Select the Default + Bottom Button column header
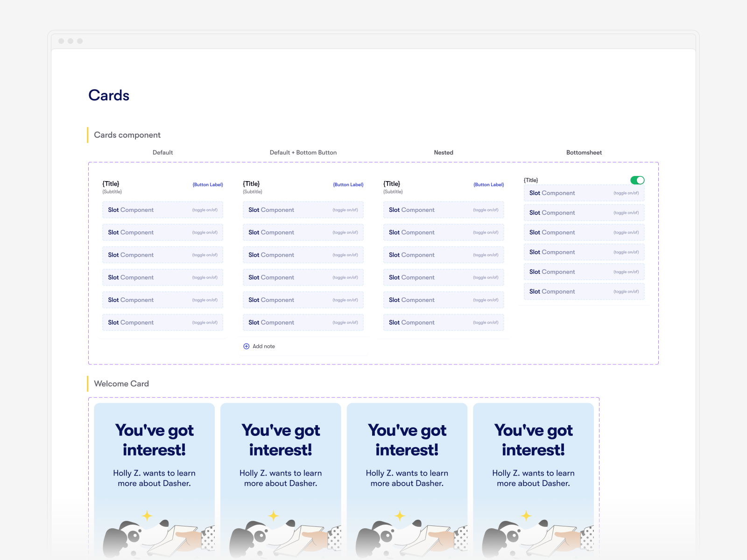 click(x=303, y=153)
